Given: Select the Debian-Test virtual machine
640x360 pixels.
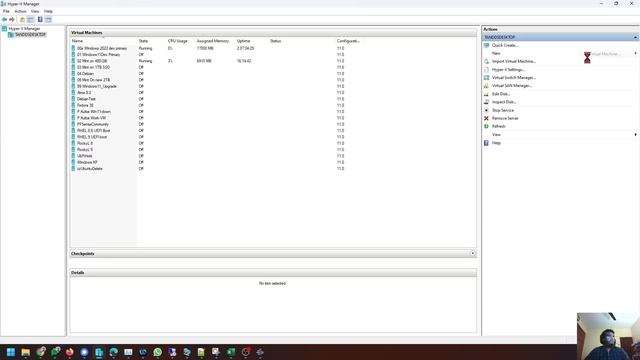Looking at the screenshot, I should (86, 99).
